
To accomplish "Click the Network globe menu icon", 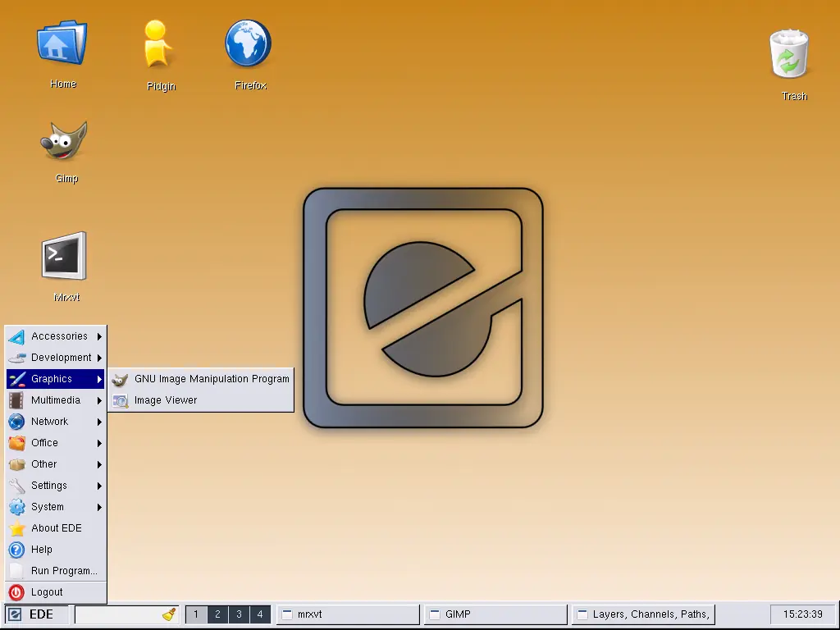I will click(x=16, y=422).
